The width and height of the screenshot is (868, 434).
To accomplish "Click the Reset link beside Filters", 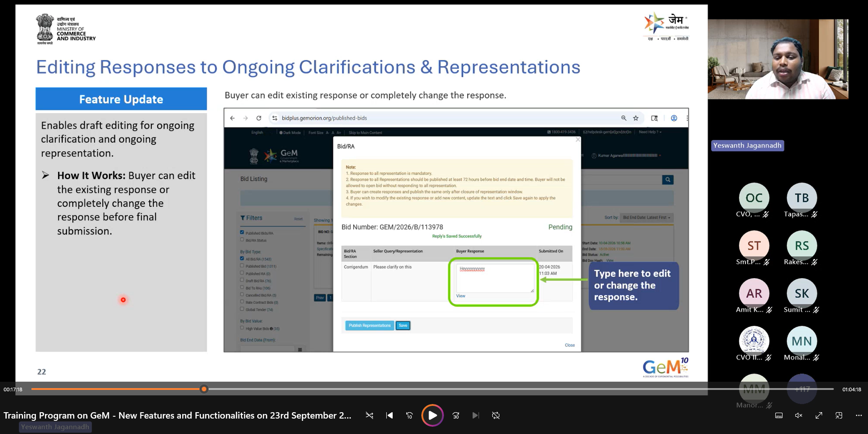I will (298, 219).
